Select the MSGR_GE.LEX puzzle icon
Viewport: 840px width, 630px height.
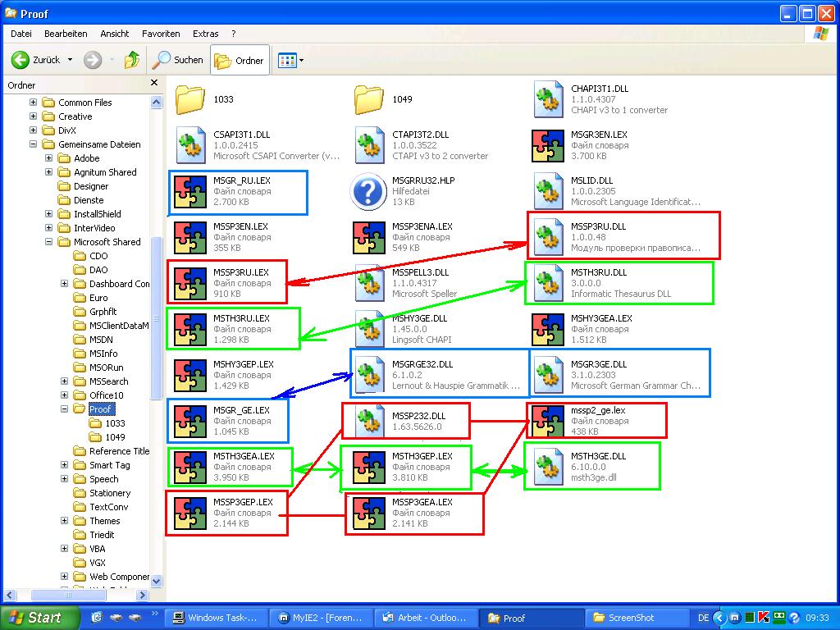point(190,421)
